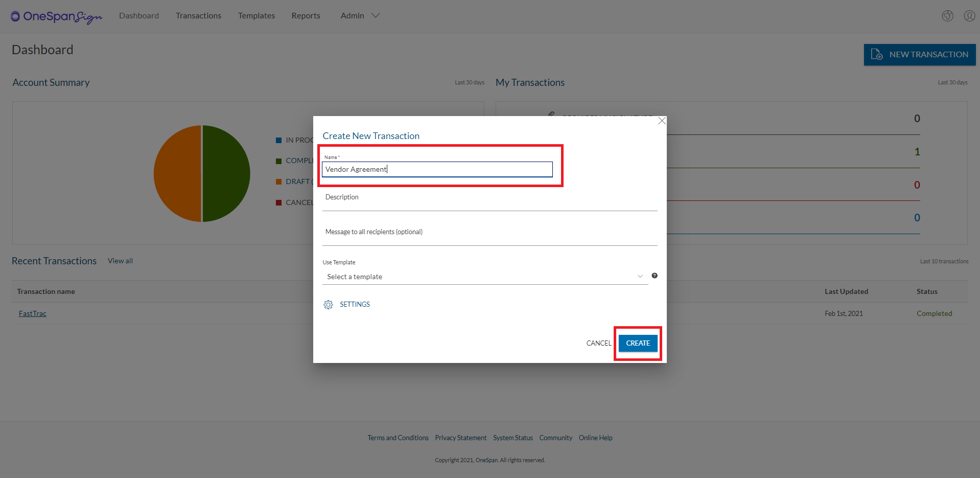The height and width of the screenshot is (478, 980).
Task: Click the red Cancelled legend swatch
Action: tap(279, 202)
